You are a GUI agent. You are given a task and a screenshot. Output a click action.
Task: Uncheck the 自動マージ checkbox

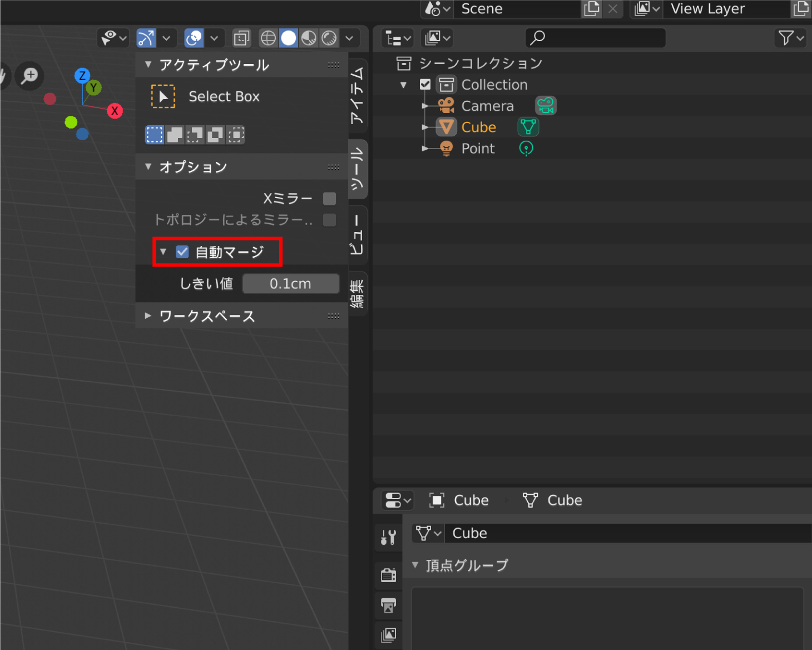pyautogui.click(x=182, y=252)
